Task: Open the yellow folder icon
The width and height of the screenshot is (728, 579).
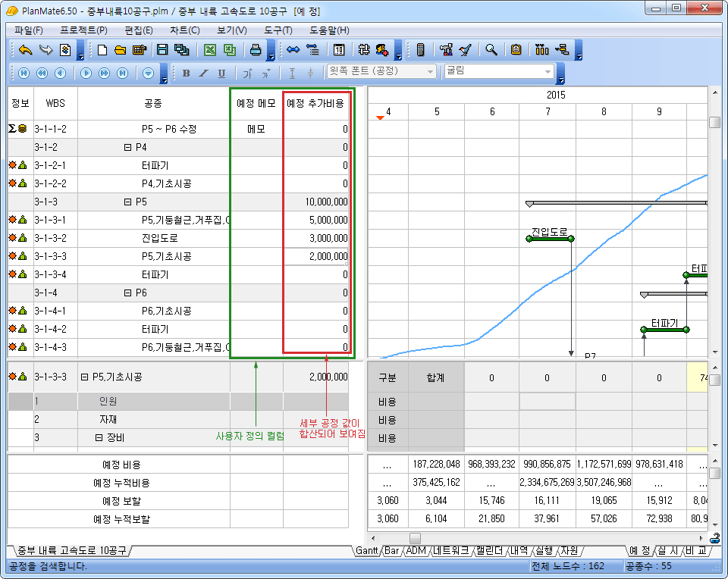Action: pyautogui.click(x=120, y=50)
